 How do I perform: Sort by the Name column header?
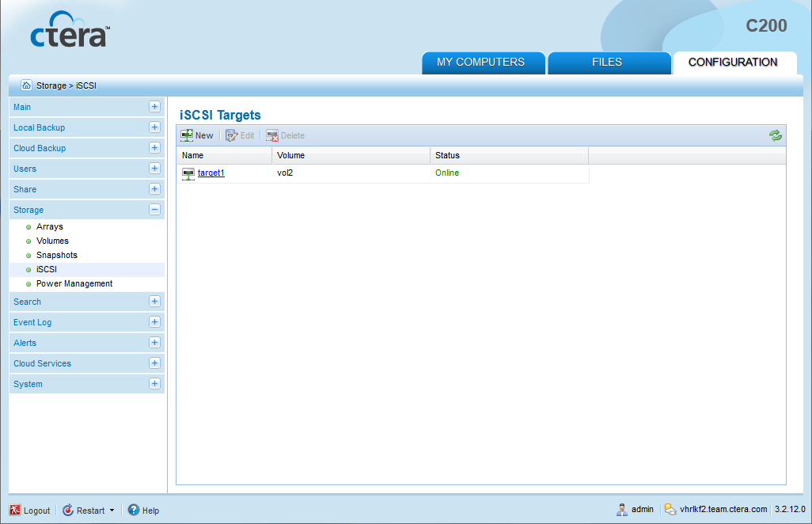pos(224,155)
